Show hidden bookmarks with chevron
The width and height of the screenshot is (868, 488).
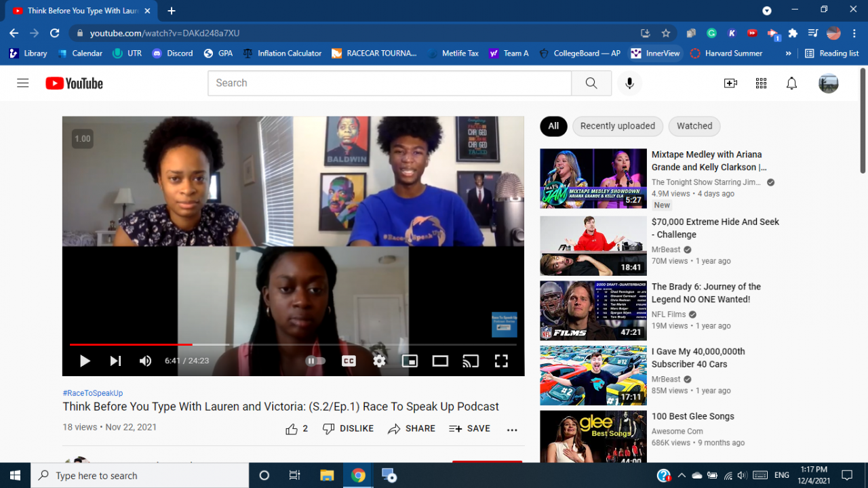(788, 54)
